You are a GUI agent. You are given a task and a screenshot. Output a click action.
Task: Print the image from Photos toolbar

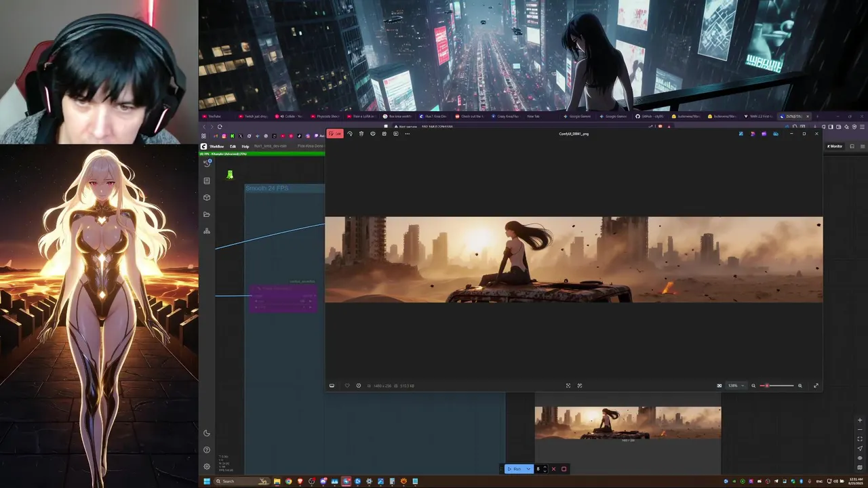pos(373,134)
